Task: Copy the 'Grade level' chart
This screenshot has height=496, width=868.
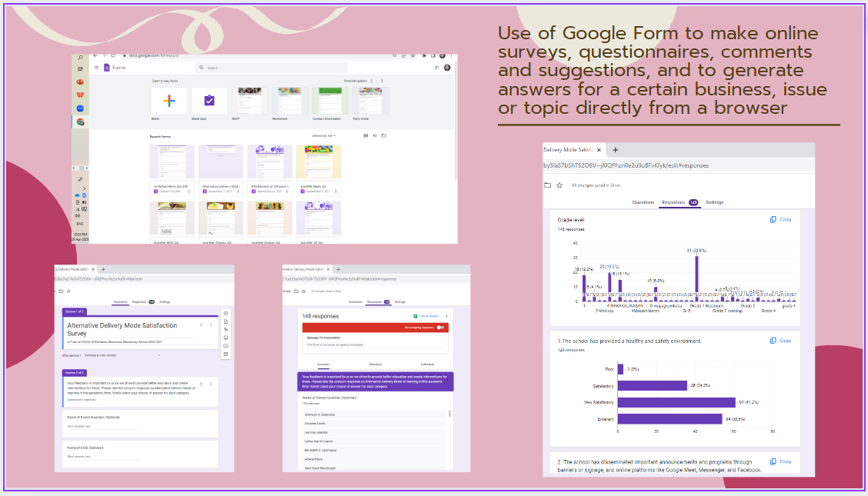Action: point(780,219)
